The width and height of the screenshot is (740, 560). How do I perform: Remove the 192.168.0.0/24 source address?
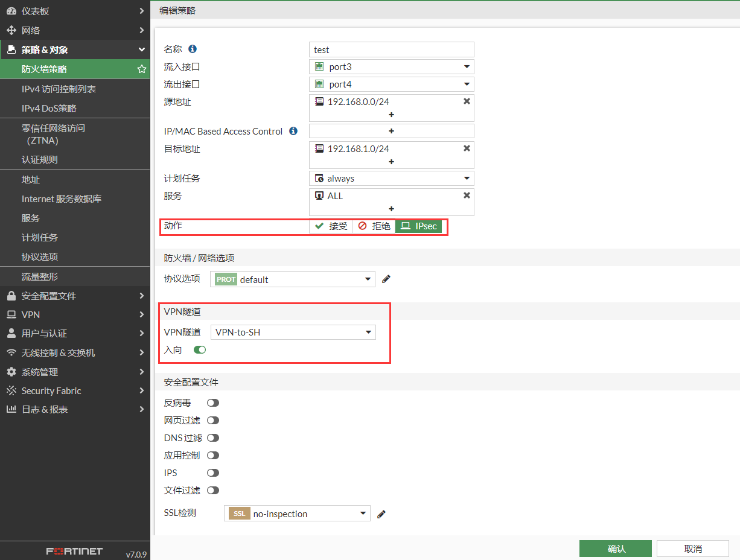(467, 101)
